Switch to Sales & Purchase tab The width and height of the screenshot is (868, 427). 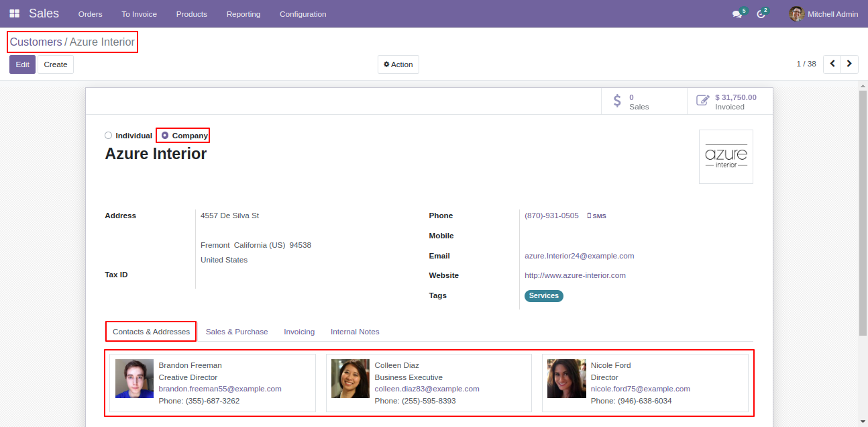pyautogui.click(x=237, y=332)
